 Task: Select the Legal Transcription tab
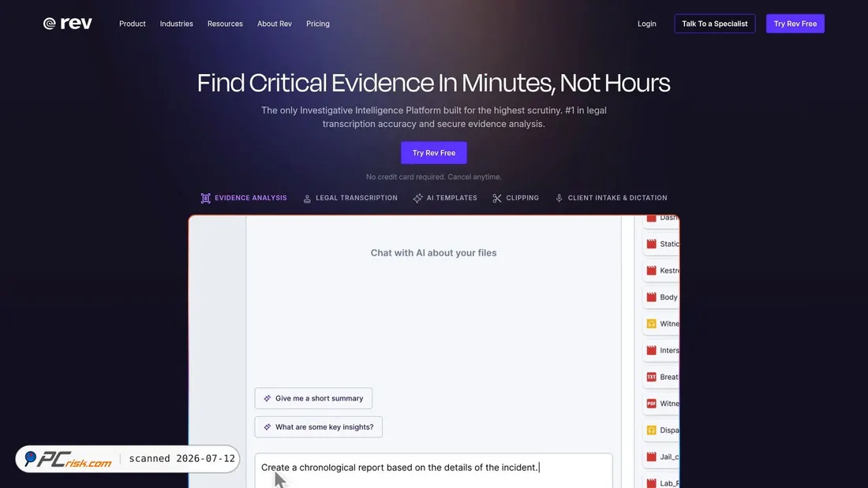pos(350,198)
